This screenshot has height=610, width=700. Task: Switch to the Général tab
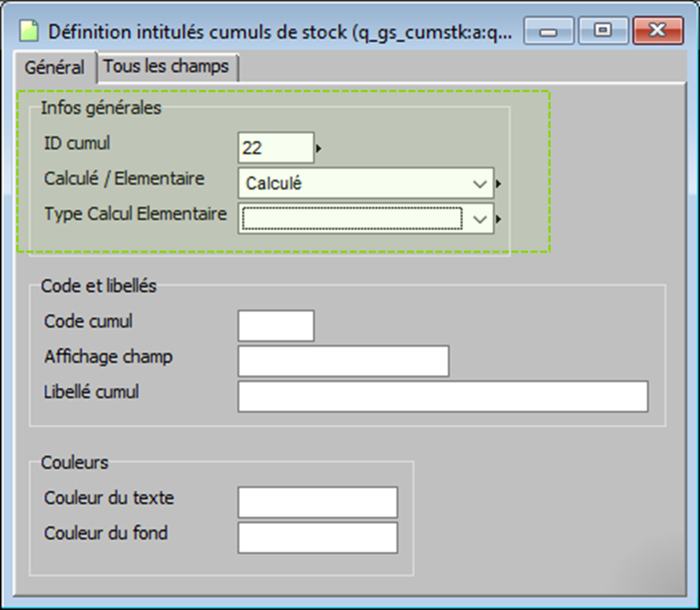[55, 68]
